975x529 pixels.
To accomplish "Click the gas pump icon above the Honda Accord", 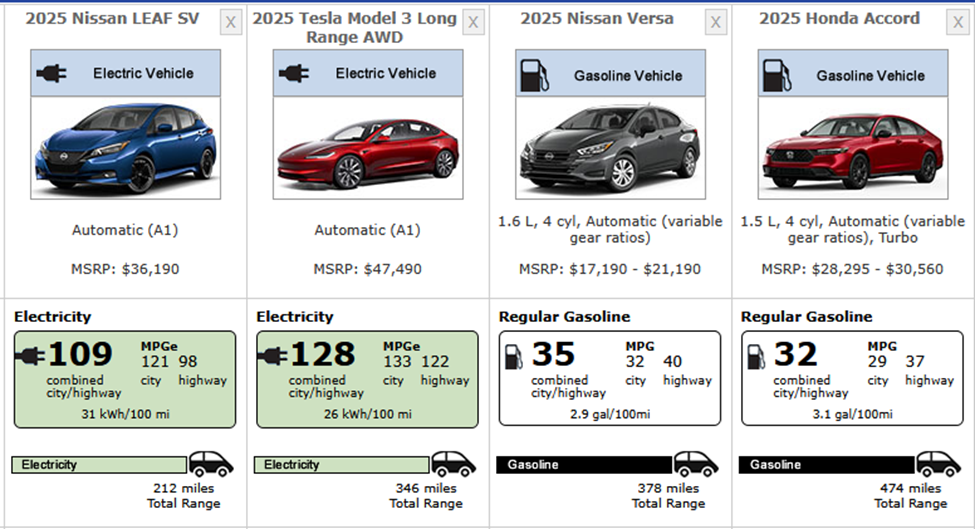I will (x=776, y=75).
